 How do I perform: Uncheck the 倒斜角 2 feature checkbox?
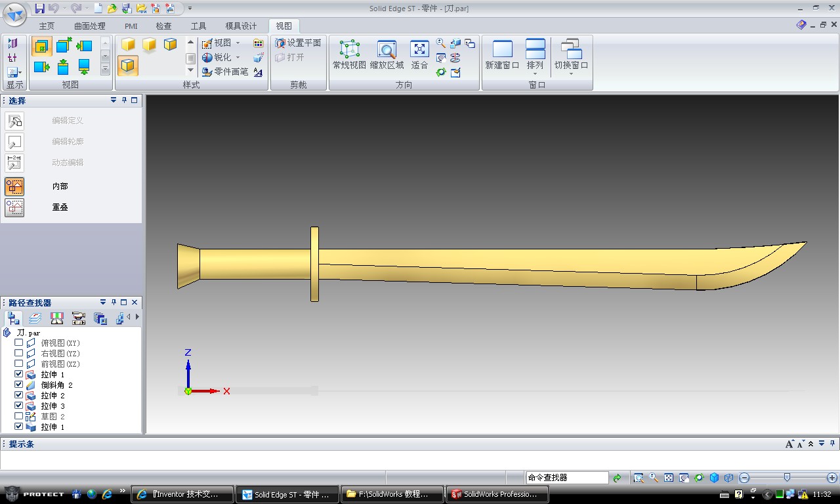coord(19,385)
